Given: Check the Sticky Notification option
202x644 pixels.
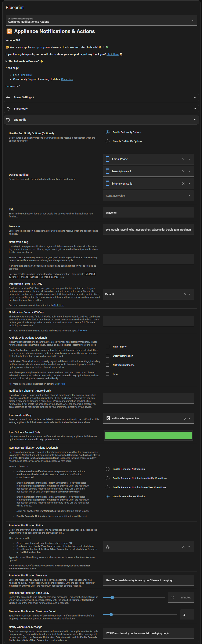Looking at the screenshot, I should point(108,356).
